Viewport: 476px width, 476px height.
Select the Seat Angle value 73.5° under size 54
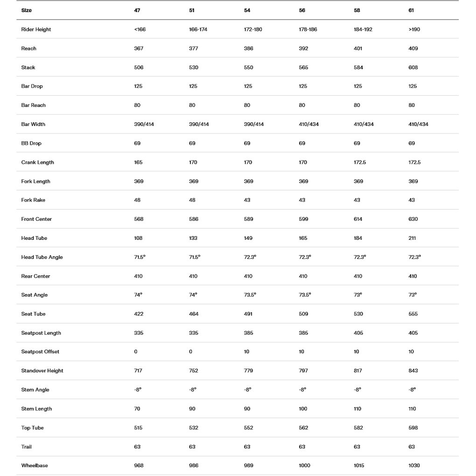pyautogui.click(x=250, y=295)
